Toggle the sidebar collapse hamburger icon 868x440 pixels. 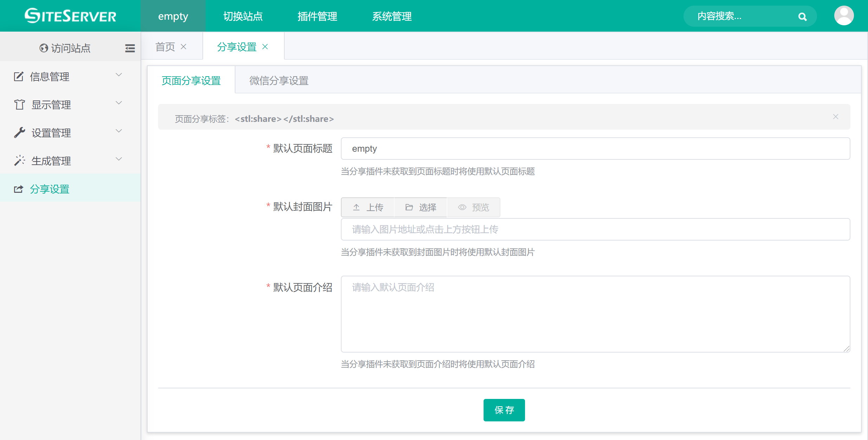(130, 48)
